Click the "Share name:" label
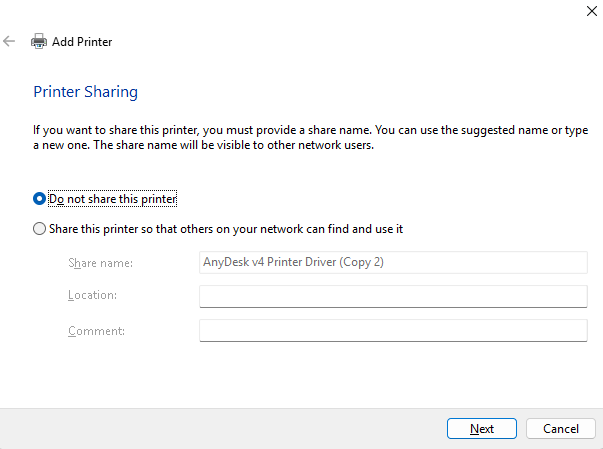The image size is (603, 449). pos(100,263)
